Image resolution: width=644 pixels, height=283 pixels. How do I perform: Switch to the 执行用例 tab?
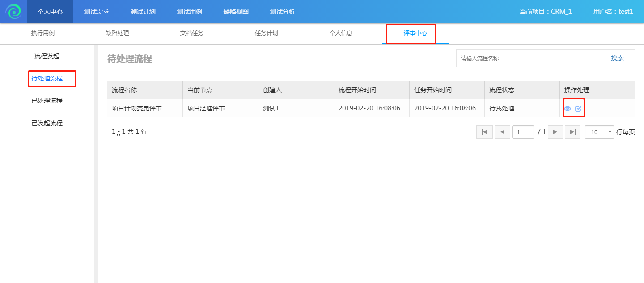tap(43, 34)
